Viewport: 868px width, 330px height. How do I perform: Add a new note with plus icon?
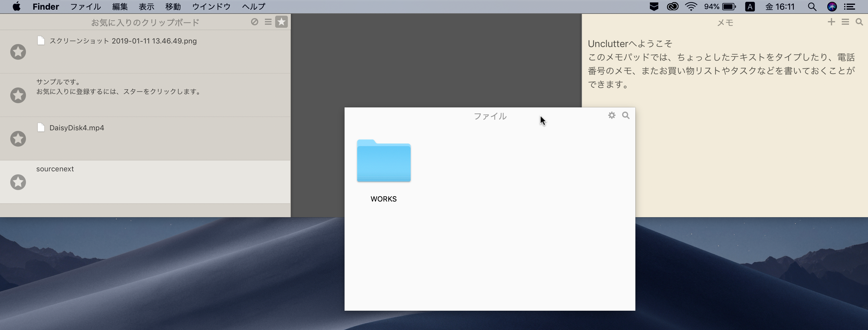[831, 22]
